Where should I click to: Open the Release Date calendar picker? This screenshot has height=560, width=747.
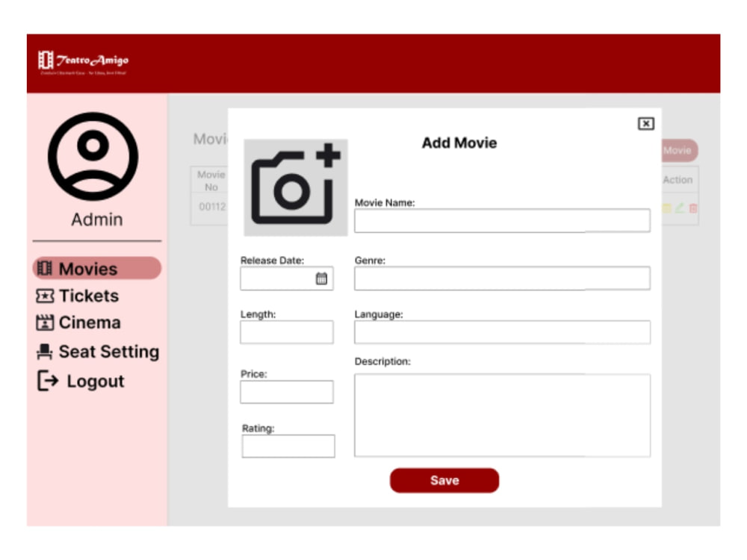pos(321,279)
